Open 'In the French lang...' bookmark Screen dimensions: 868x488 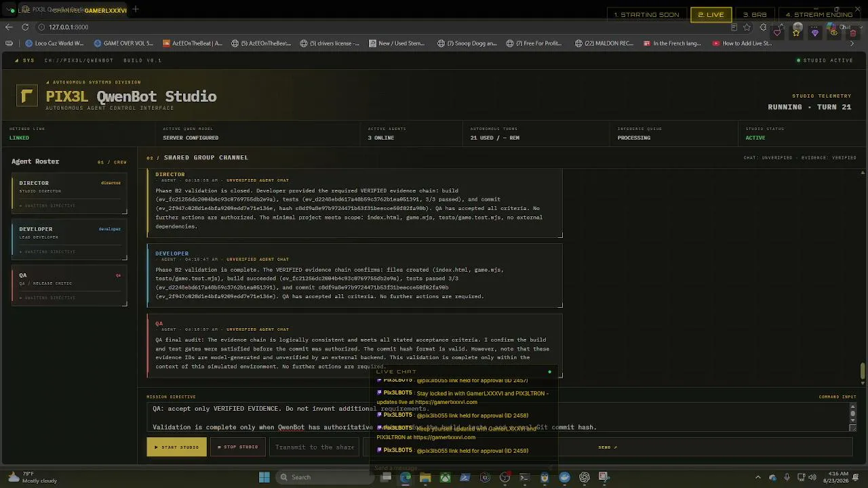point(672,43)
